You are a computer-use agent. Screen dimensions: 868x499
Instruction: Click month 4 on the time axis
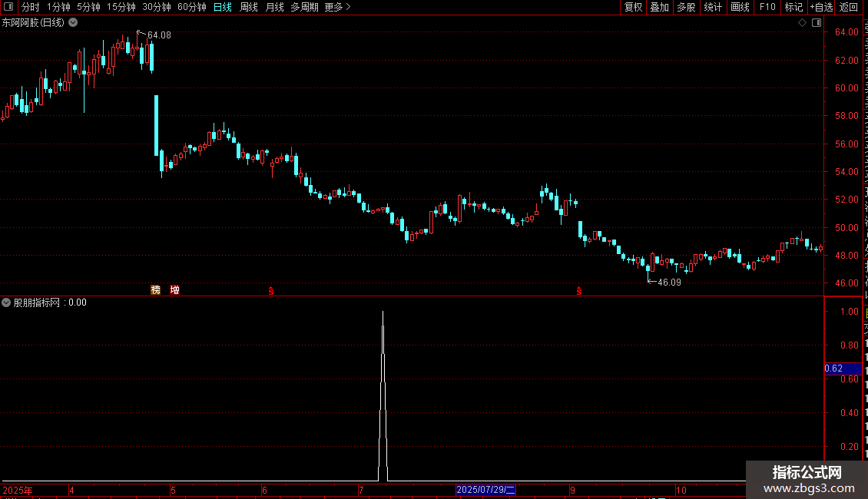[72, 490]
